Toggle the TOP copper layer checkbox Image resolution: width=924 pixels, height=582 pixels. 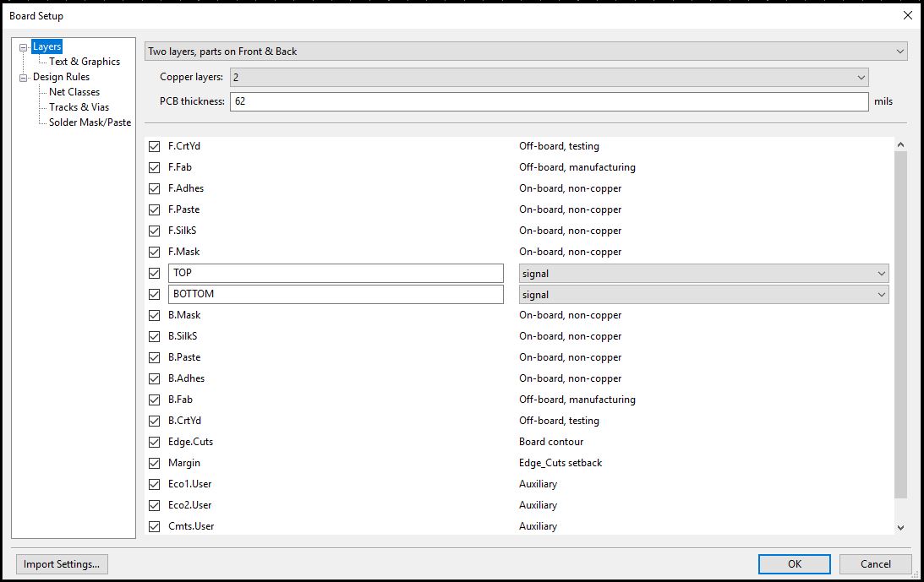pos(154,273)
